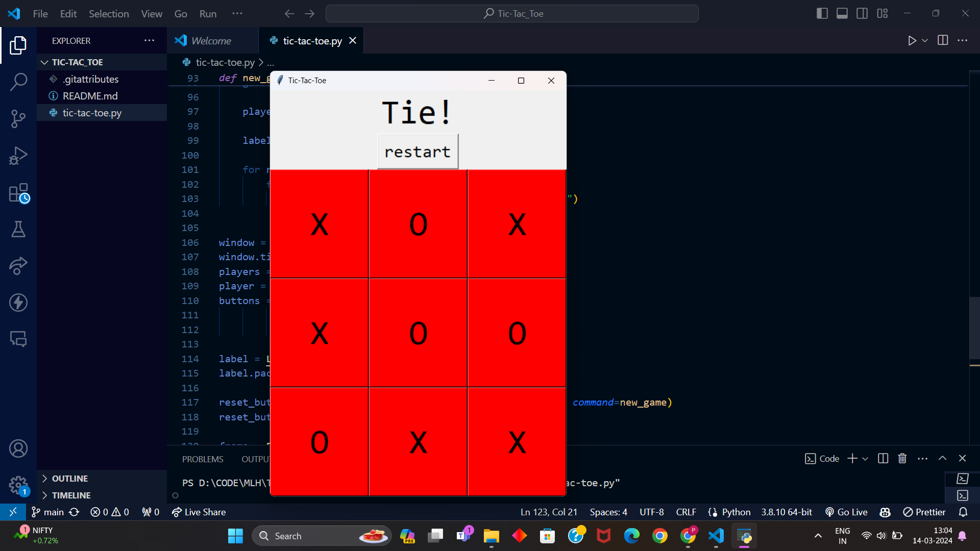
Task: Click the Split Editor Right icon
Action: pos(943,41)
